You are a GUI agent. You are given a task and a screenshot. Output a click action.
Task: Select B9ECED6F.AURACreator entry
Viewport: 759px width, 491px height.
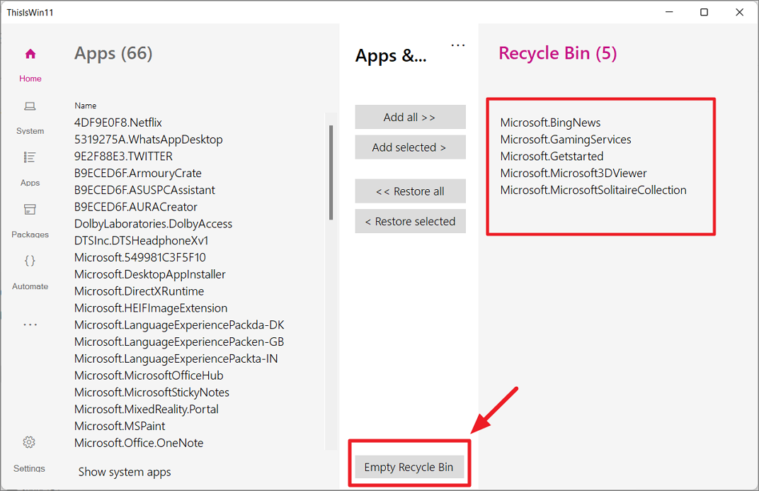click(136, 207)
